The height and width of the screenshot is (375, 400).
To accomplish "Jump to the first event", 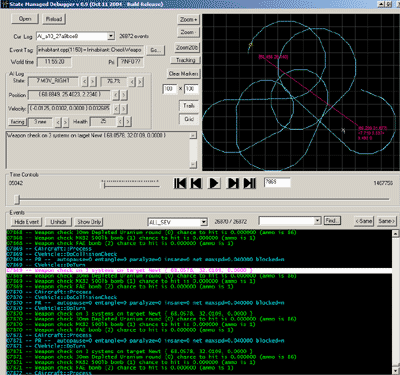I will coord(180,183).
